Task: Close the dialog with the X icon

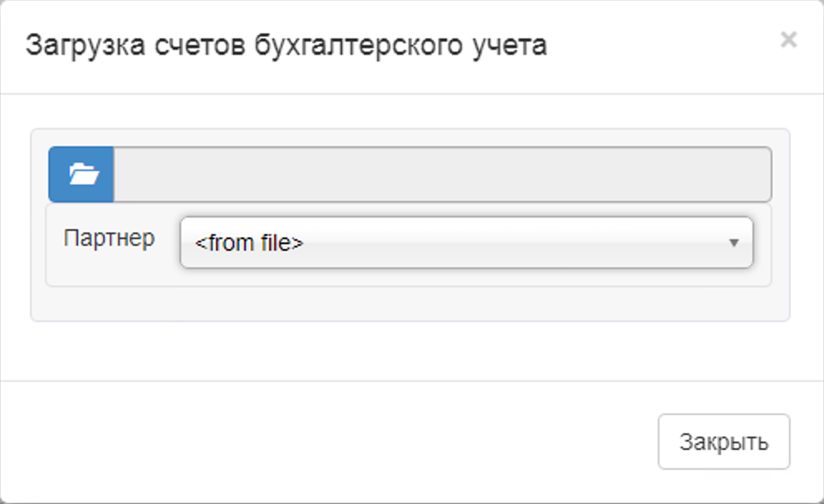Action: tap(788, 40)
